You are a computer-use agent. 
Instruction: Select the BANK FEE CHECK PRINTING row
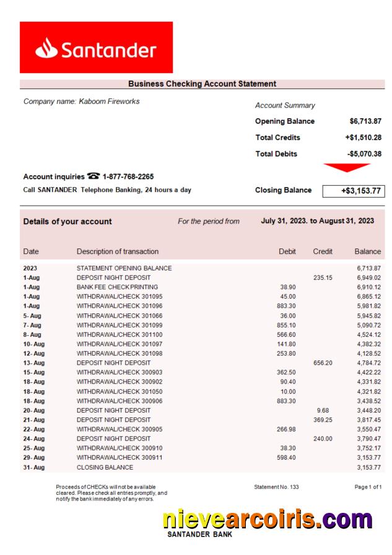pos(117,287)
